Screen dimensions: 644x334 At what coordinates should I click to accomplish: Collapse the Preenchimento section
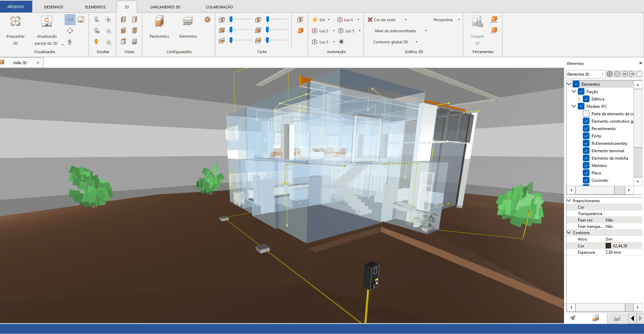coord(569,201)
